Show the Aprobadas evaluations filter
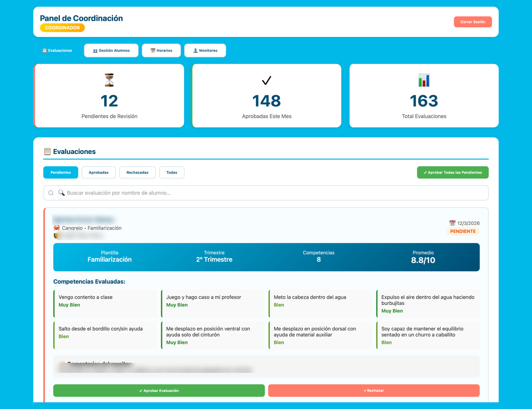This screenshot has width=532, height=409. 99,173
